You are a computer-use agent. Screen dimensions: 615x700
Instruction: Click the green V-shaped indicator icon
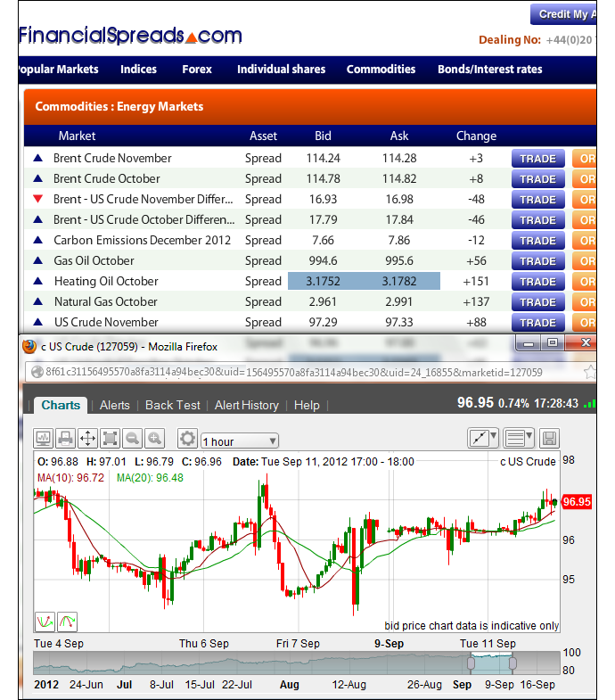tap(45, 622)
